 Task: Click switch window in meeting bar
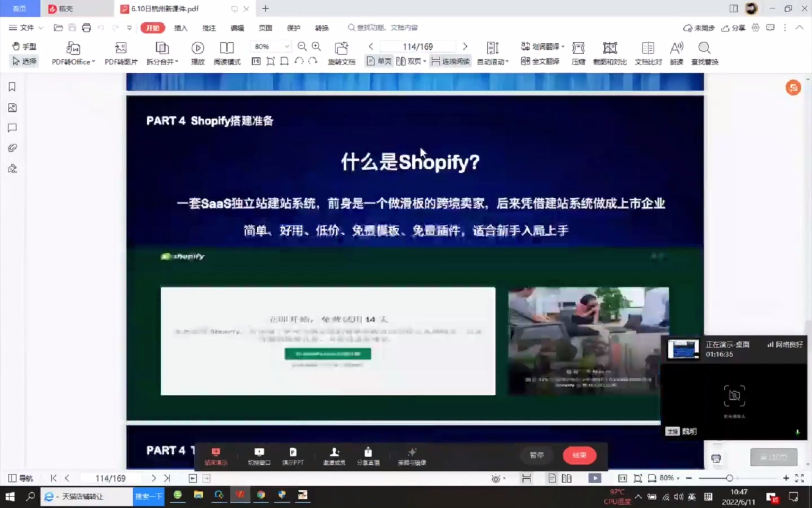click(x=259, y=456)
